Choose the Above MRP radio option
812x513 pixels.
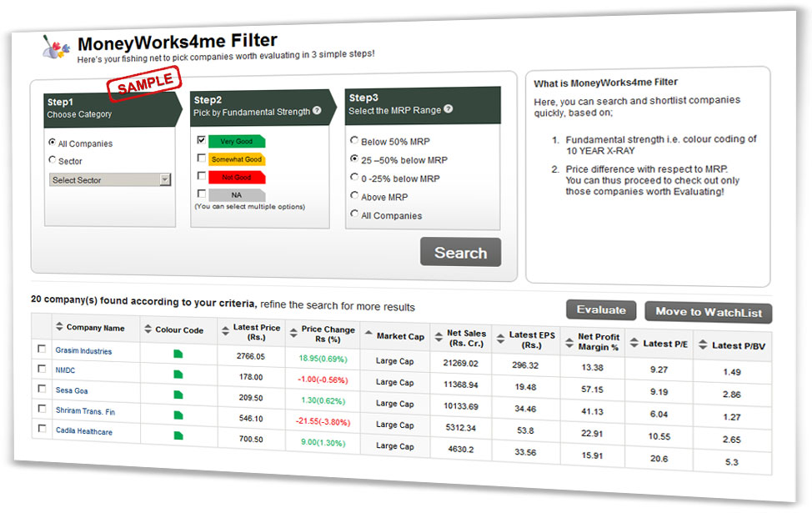pos(355,197)
